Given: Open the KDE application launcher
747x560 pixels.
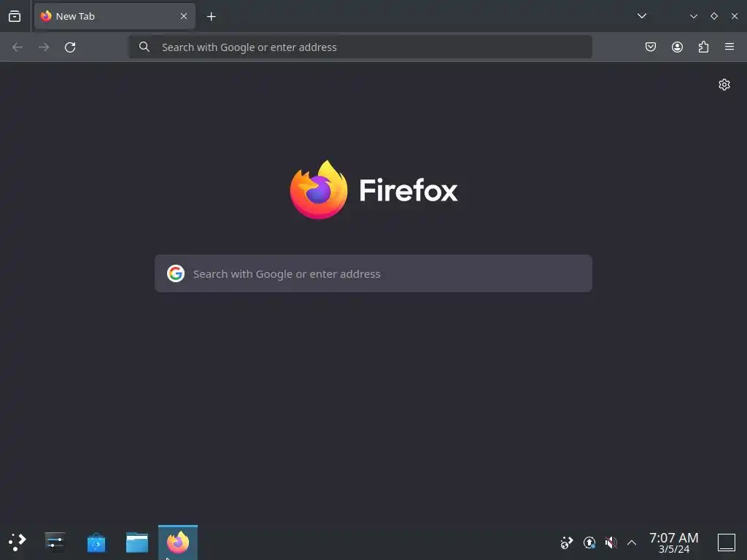Looking at the screenshot, I should point(18,542).
